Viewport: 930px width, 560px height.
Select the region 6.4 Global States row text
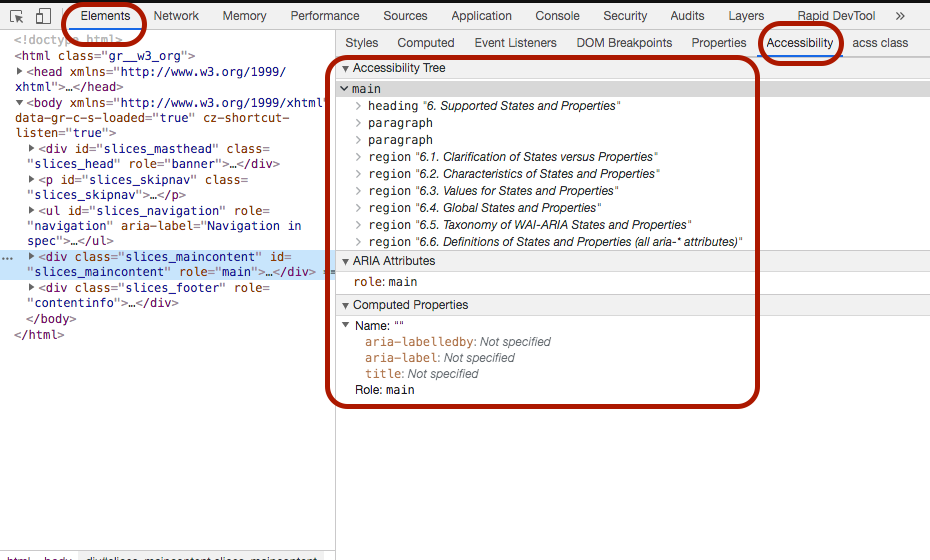[485, 208]
